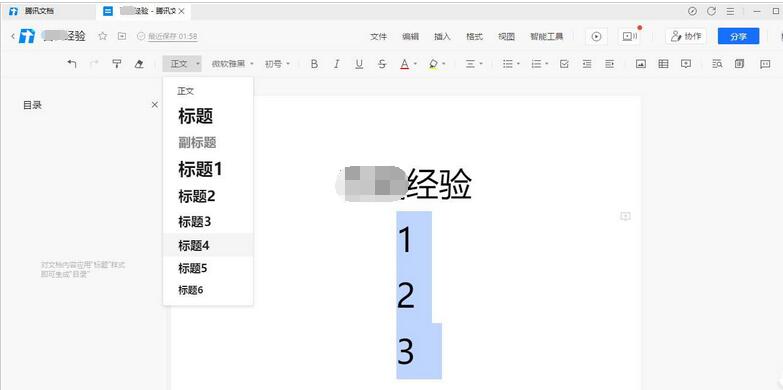Toggle bold formatting (B)

314,64
